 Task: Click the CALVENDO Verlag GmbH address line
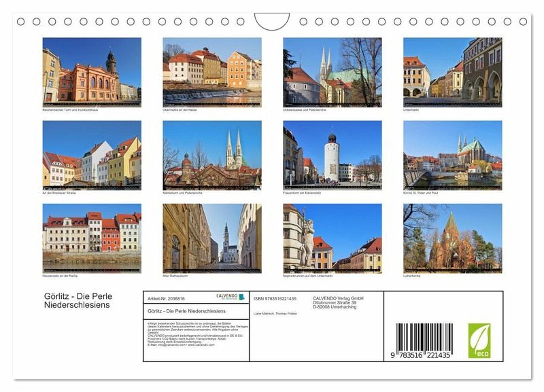point(338,298)
